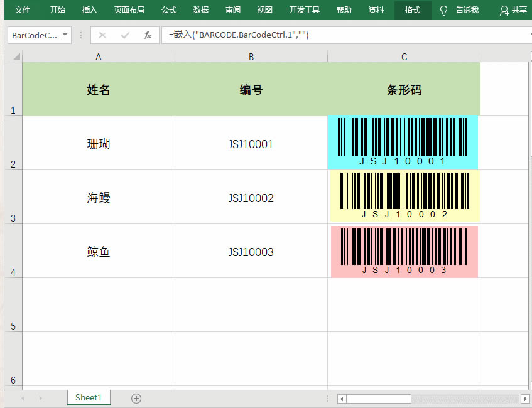
Task: Click the Cancel (×) icon in formula bar
Action: [x=102, y=35]
